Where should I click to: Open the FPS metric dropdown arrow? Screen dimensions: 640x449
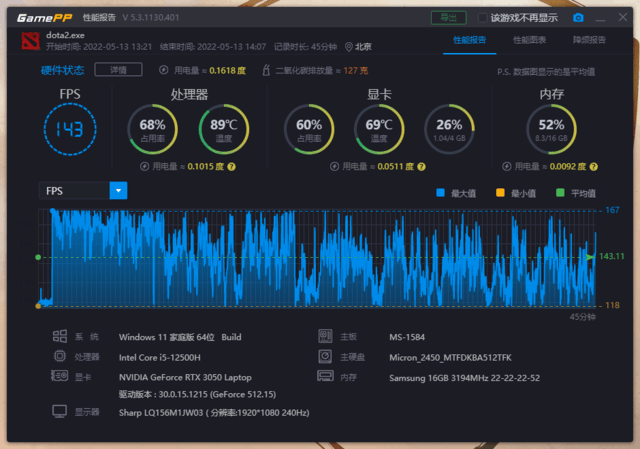[118, 190]
